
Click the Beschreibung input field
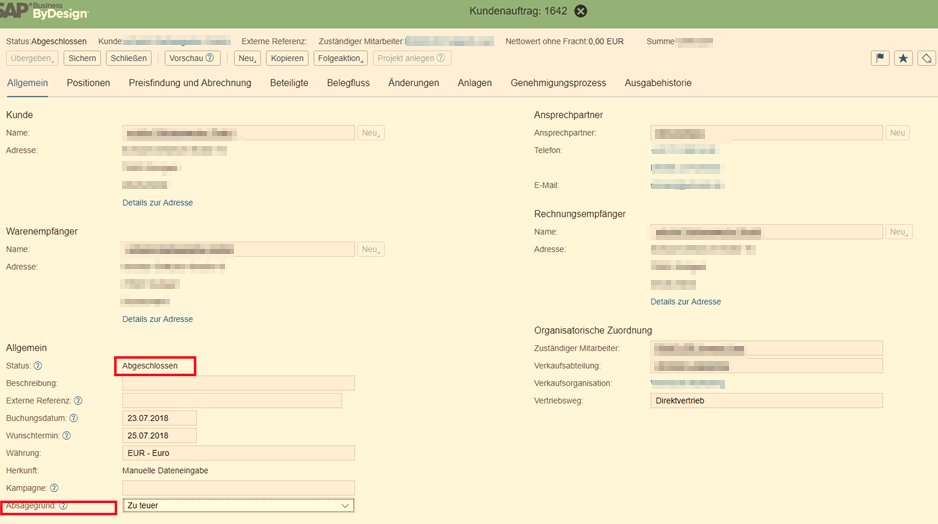[238, 383]
